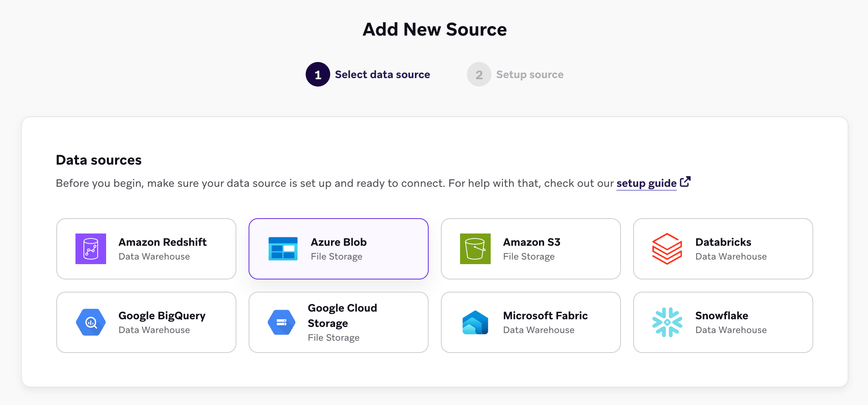Click the Azure Blob blue grid icon
The image size is (868, 405).
pyautogui.click(x=283, y=249)
